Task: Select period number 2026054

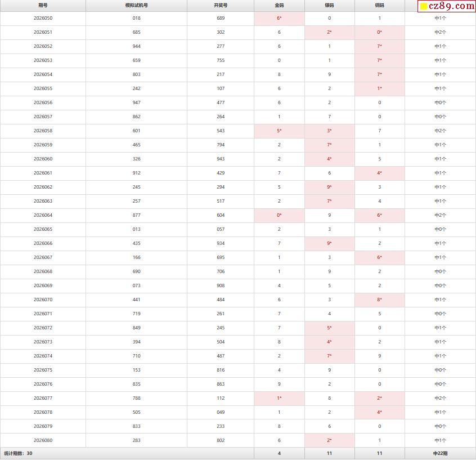Action: (43, 74)
